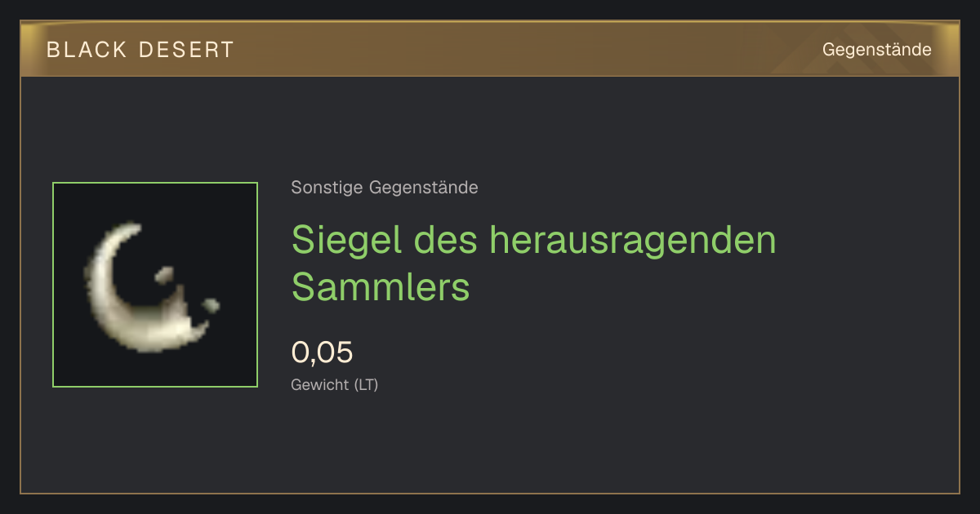Select the 0,05 weight value

pyautogui.click(x=323, y=352)
